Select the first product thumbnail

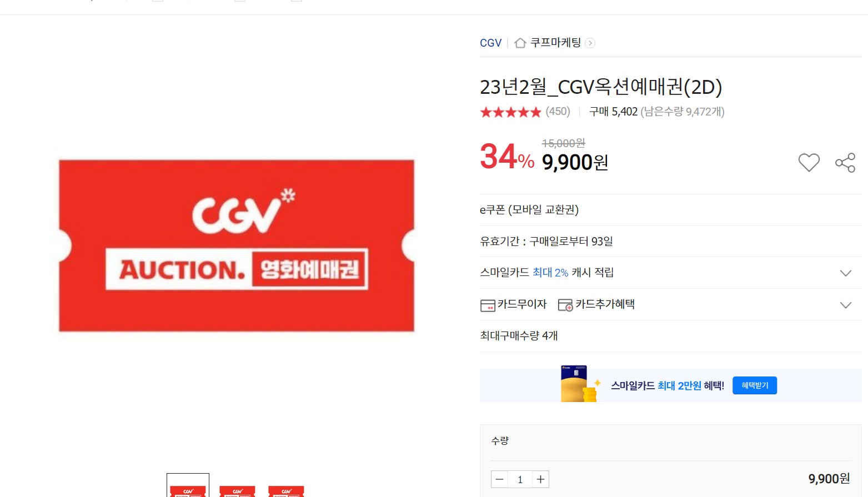[x=188, y=485]
